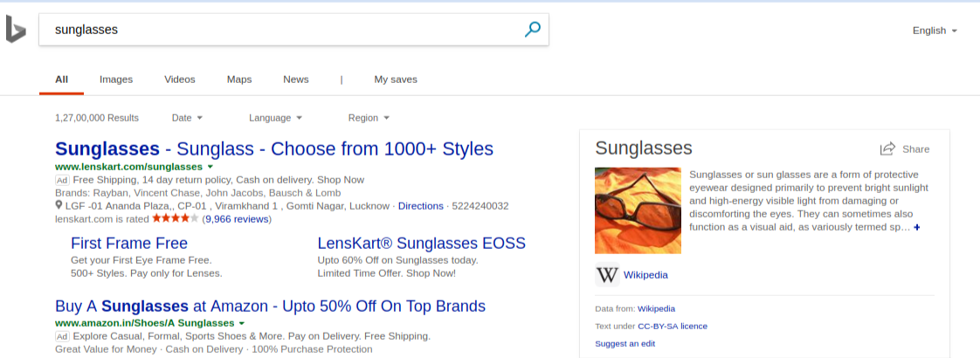Click Get your First Eye Frame Free text
The image size is (980, 358).
click(x=141, y=260)
